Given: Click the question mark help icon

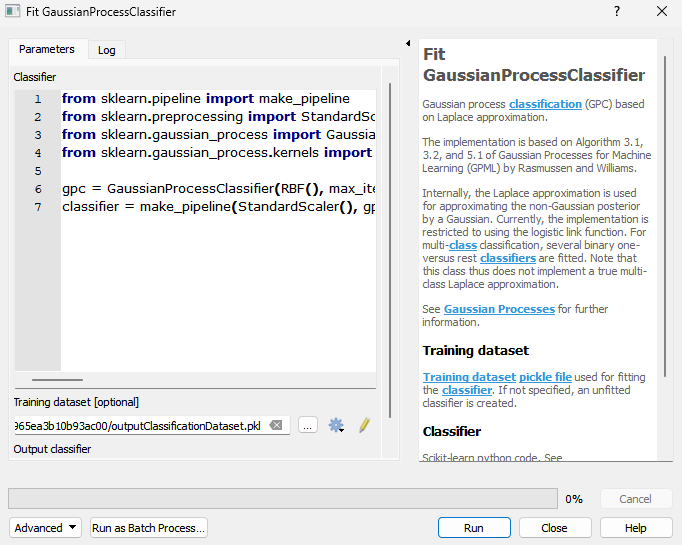Looking at the screenshot, I should [x=617, y=11].
